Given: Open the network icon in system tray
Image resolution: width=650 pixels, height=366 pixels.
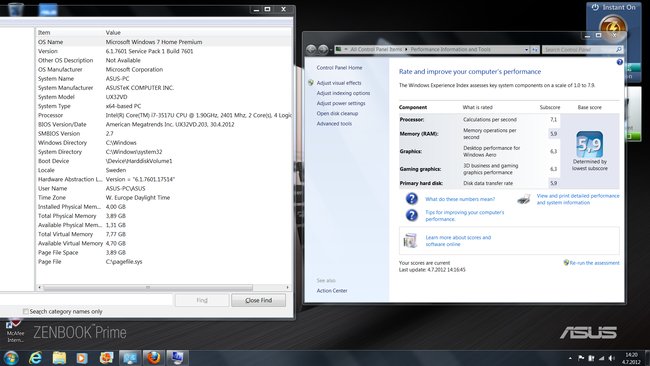Looking at the screenshot, I should 601,358.
